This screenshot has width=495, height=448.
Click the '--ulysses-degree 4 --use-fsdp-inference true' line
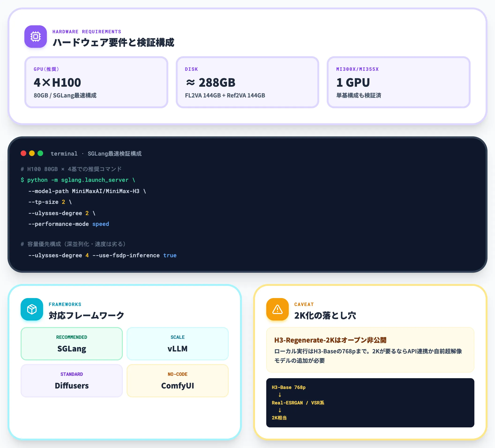click(x=102, y=255)
